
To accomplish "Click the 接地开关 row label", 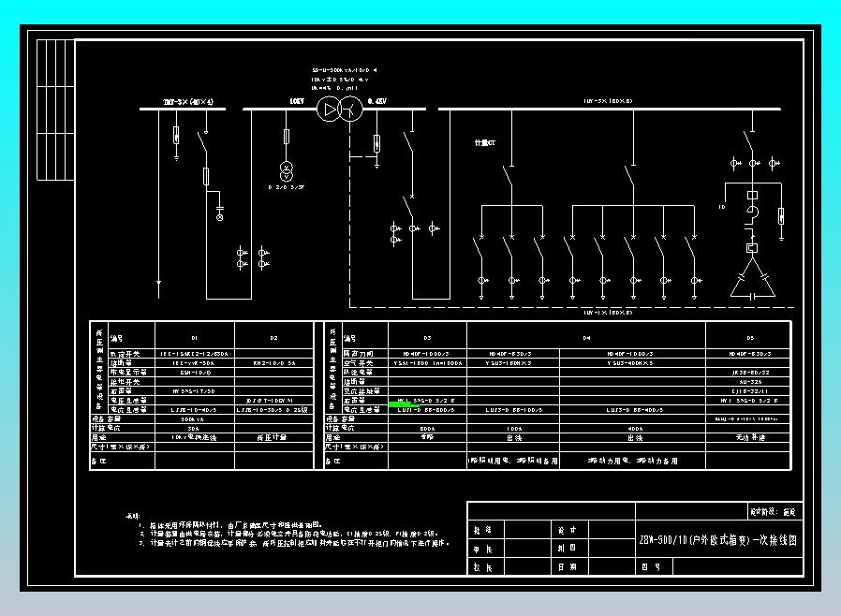I will 125,382.
